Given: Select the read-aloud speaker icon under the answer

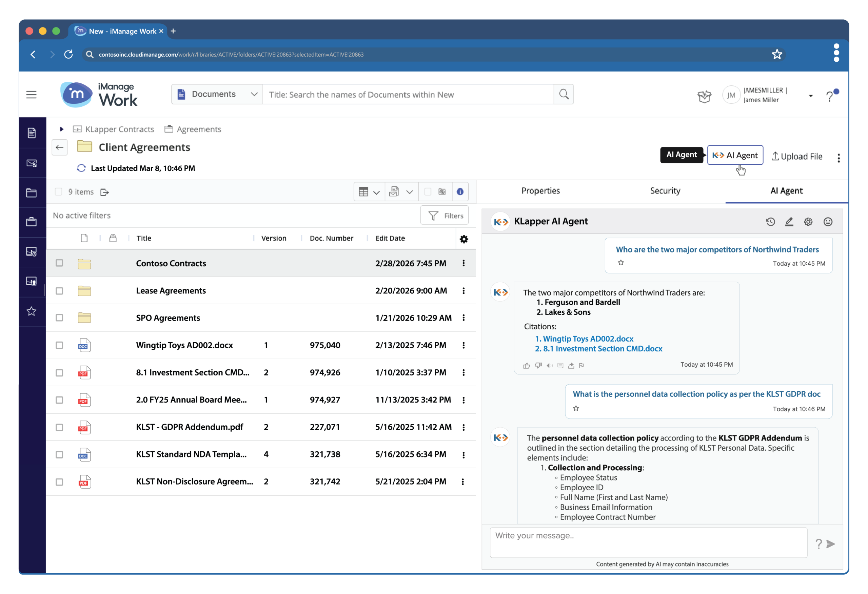Looking at the screenshot, I should click(x=549, y=366).
